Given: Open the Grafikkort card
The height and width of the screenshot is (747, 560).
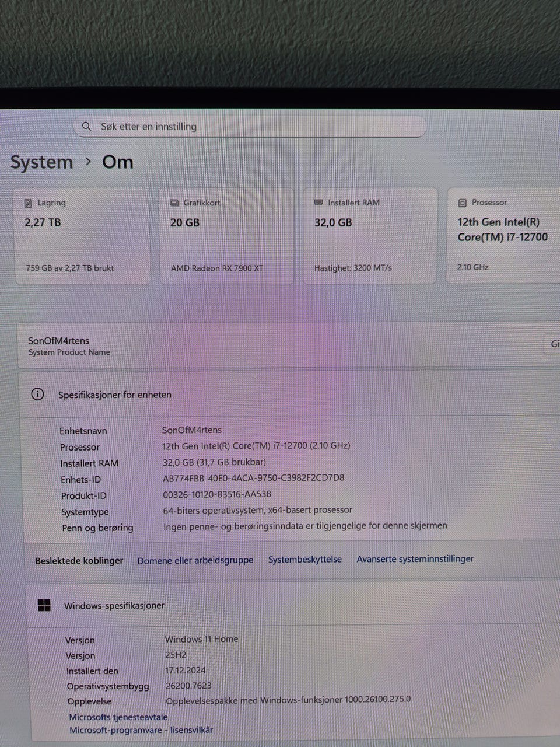Looking at the screenshot, I should pyautogui.click(x=227, y=236).
